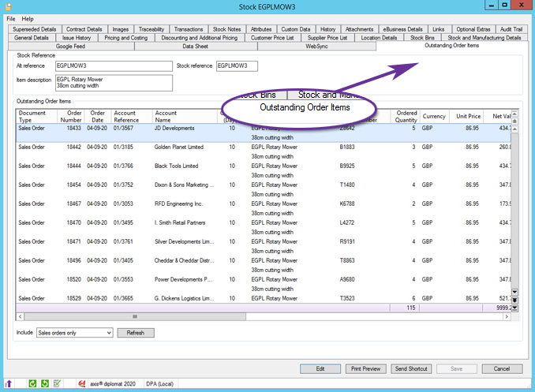The width and height of the screenshot is (535, 392).
Task: Open the WebSync tab
Action: [x=316, y=47]
